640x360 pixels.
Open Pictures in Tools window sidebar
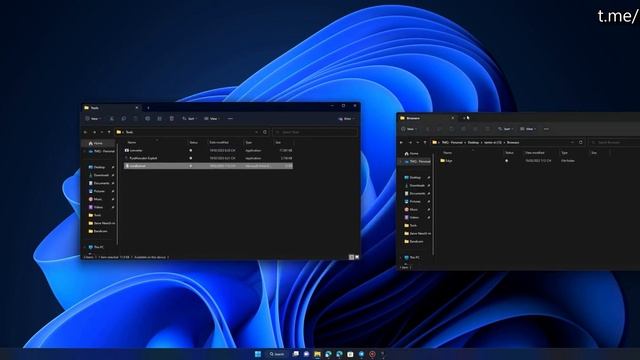click(99, 191)
